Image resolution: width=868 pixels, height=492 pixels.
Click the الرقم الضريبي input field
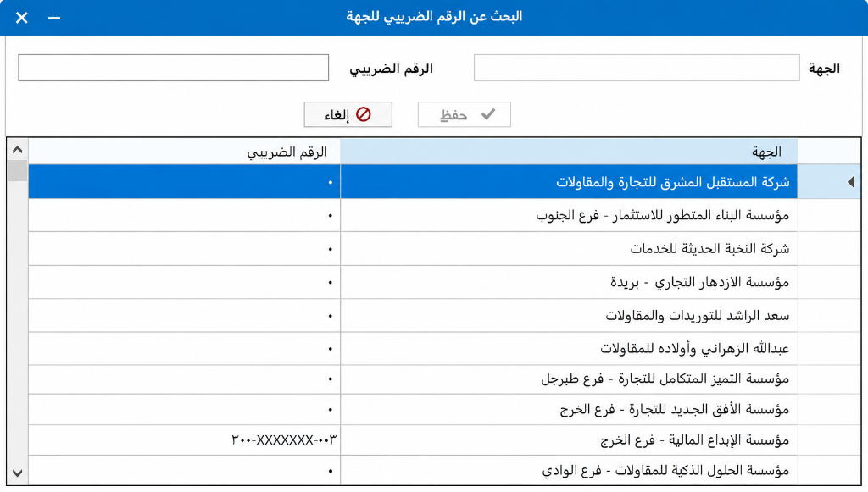pyautogui.click(x=173, y=68)
